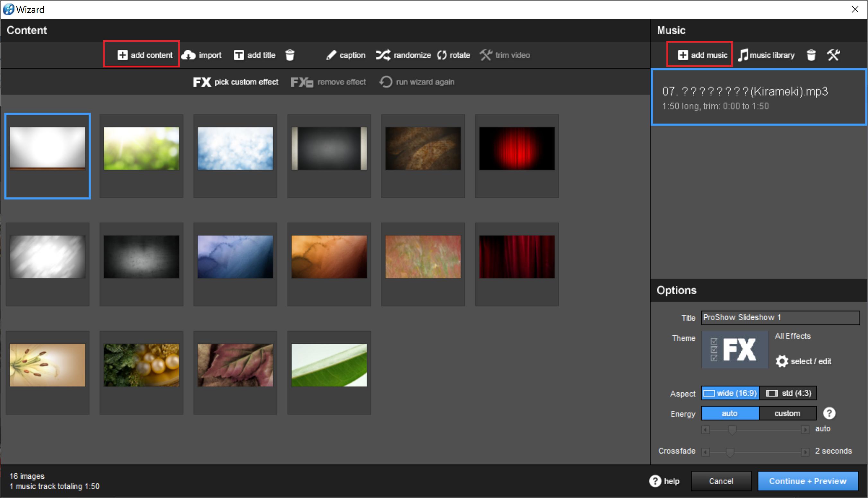Click the add content plus icon
This screenshot has height=498, width=868.
click(x=123, y=55)
